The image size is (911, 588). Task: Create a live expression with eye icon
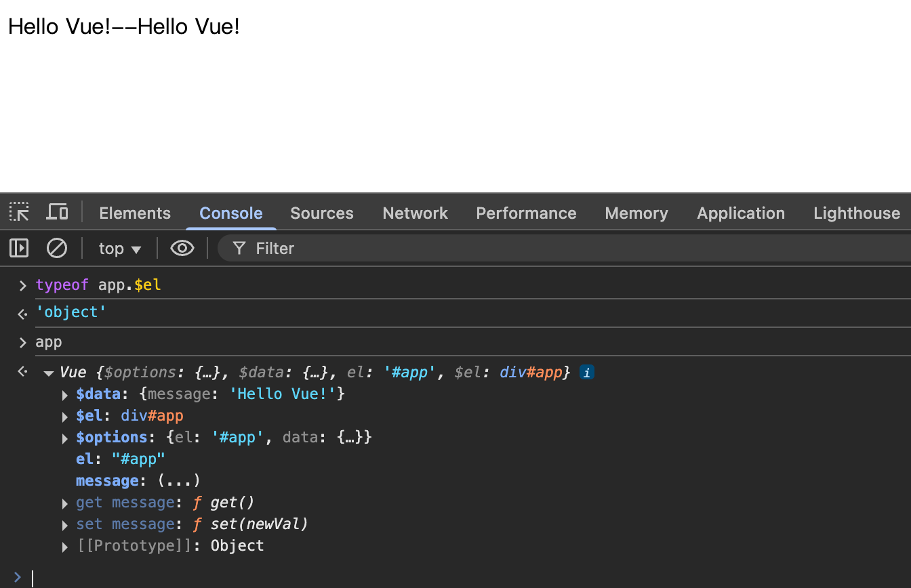point(182,249)
